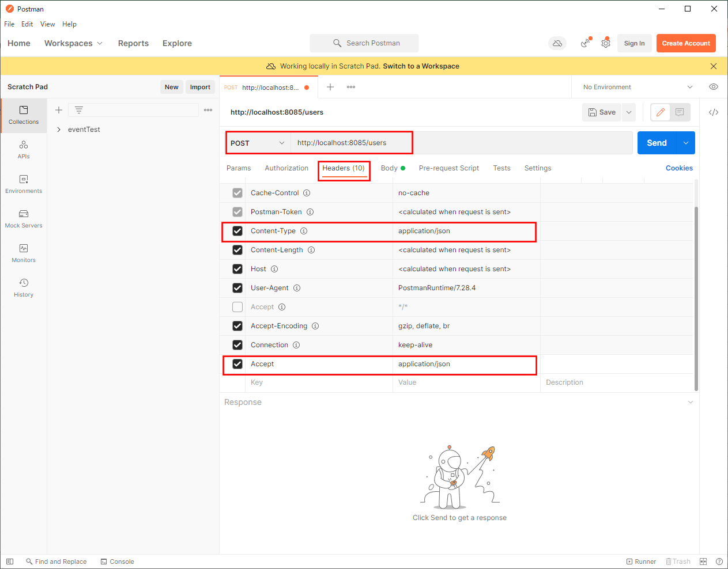Open the POST method dropdown
The width and height of the screenshot is (728, 569).
point(258,143)
